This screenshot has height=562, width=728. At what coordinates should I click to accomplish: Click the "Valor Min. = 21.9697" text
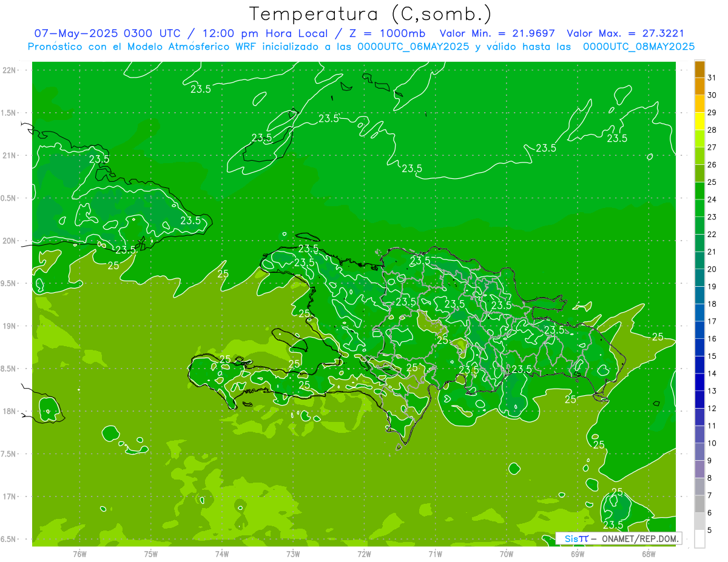coord(497,33)
